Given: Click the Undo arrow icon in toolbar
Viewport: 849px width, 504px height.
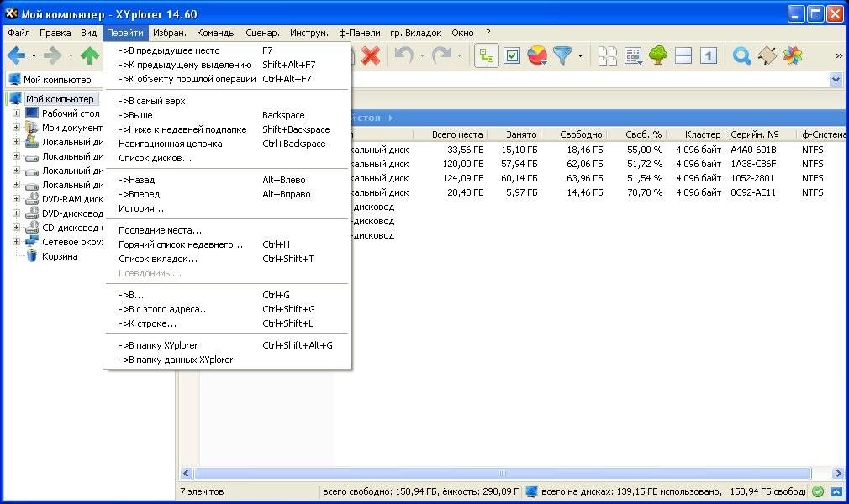Looking at the screenshot, I should (404, 55).
